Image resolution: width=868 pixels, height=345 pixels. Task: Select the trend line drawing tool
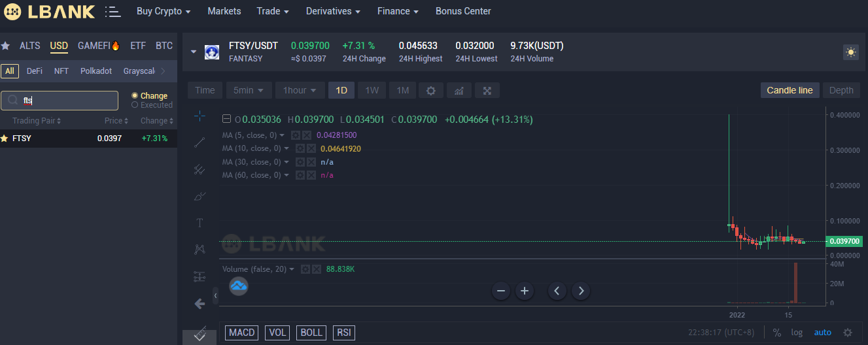point(200,143)
